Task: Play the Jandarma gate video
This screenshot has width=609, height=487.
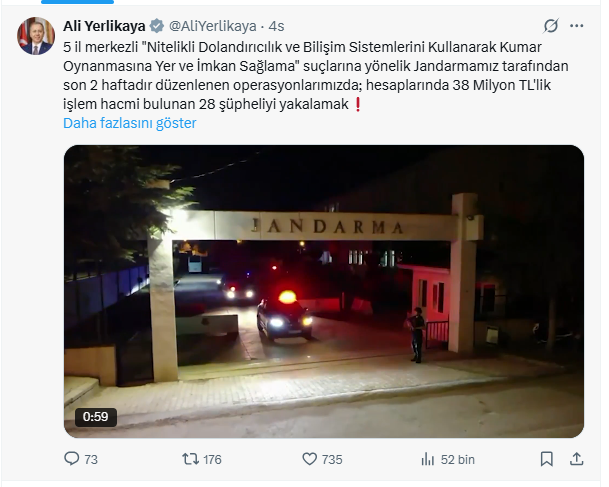Action: 324,291
